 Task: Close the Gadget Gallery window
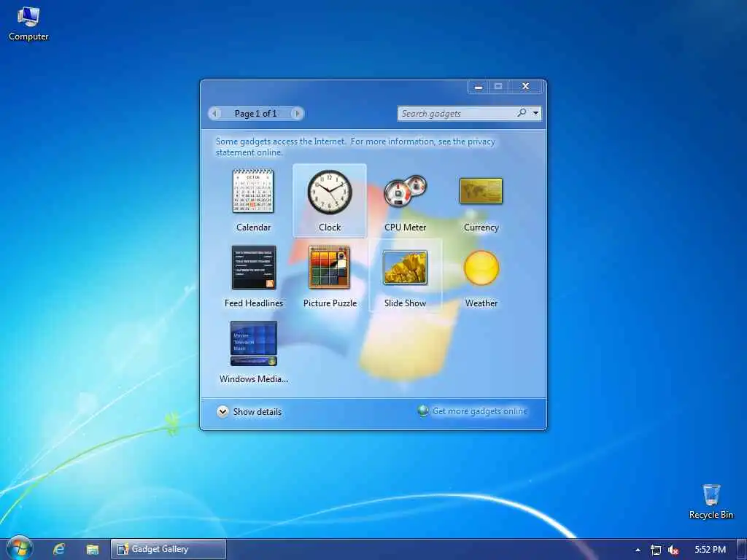525,86
